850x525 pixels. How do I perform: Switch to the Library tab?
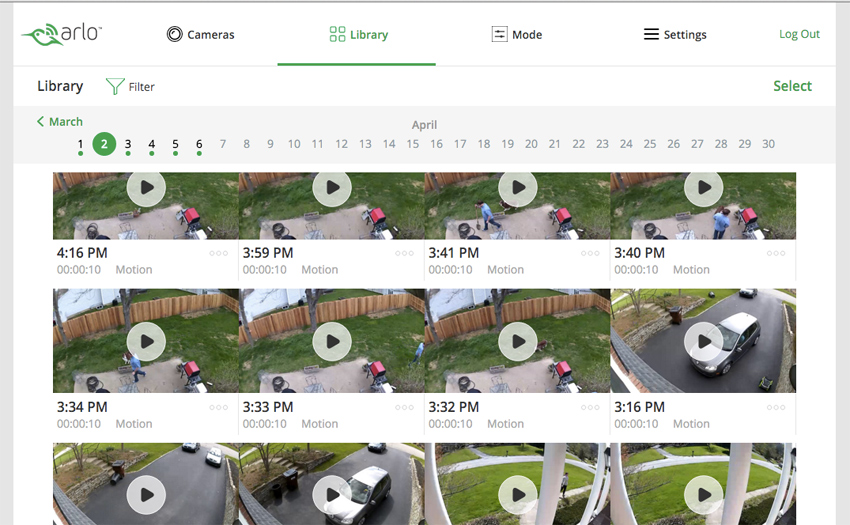358,35
